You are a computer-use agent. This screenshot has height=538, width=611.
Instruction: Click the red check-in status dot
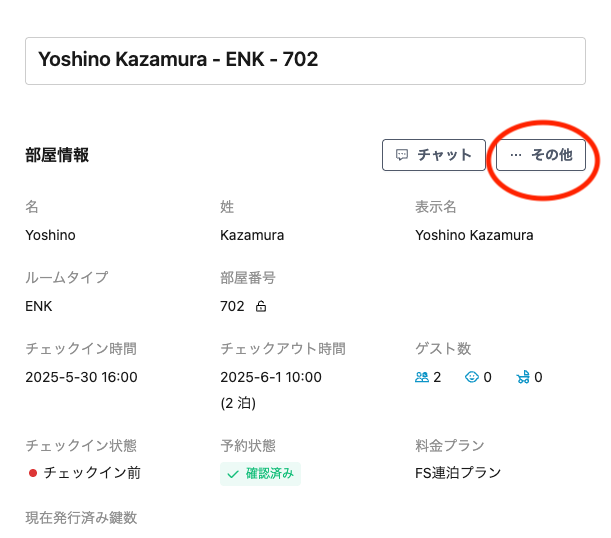pyautogui.click(x=33, y=473)
